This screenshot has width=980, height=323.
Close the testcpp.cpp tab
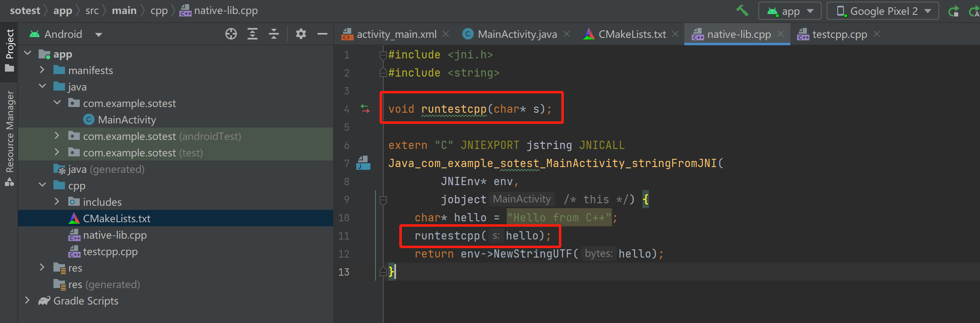[877, 34]
